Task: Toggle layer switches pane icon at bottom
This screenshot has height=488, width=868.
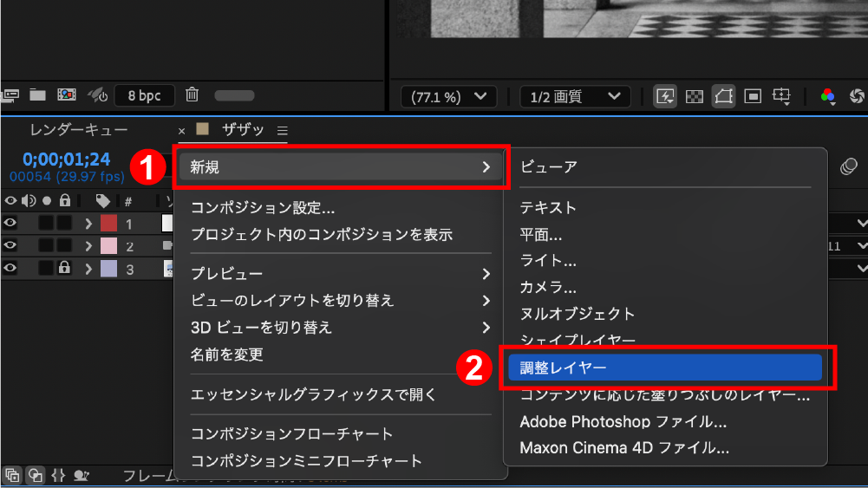Action: tap(12, 475)
